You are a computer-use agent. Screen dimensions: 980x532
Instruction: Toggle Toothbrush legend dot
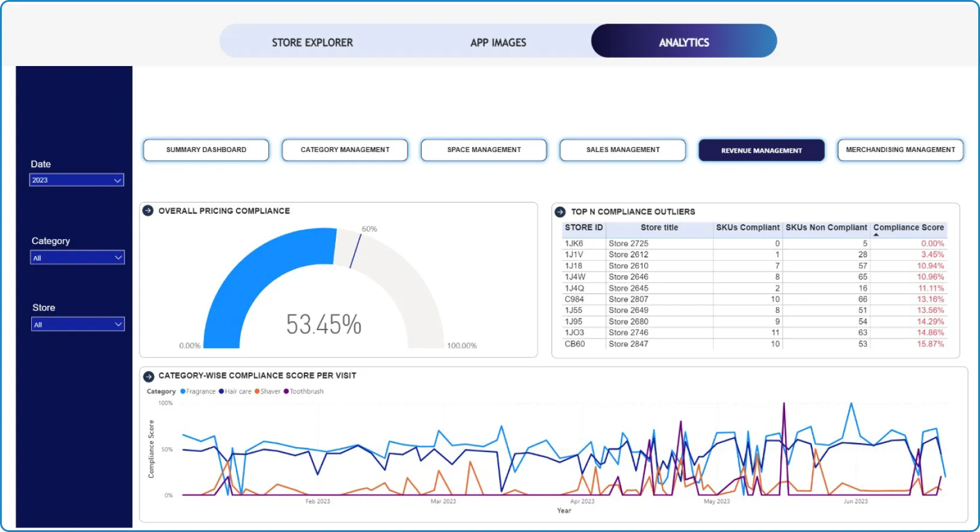pos(286,391)
